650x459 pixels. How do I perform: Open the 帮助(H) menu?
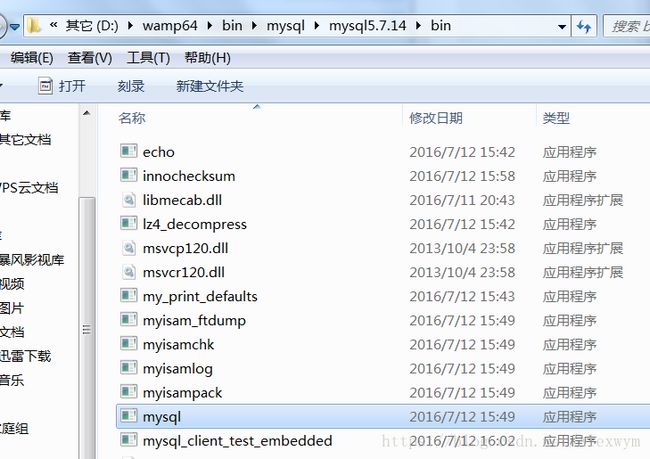coord(207,58)
